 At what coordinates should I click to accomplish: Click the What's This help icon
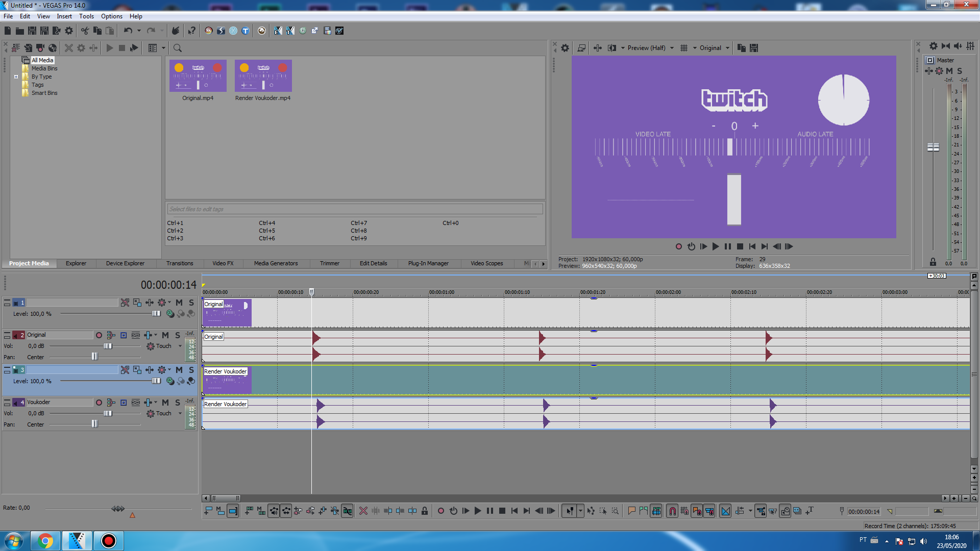[191, 31]
